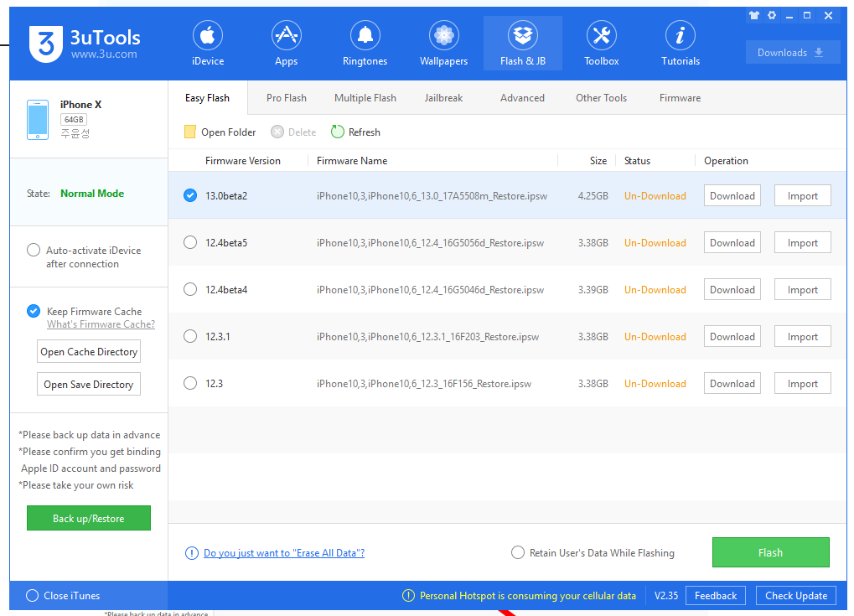
Task: Open the iDevice section
Action: (x=208, y=44)
